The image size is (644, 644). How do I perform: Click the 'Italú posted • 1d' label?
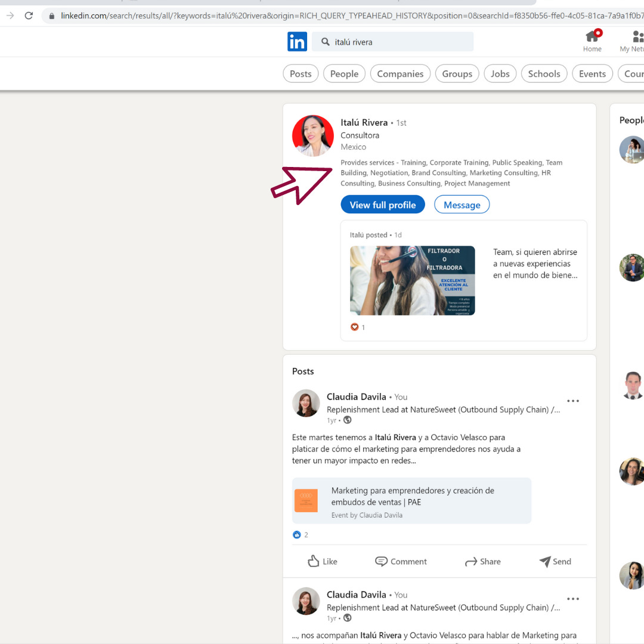[x=376, y=235]
